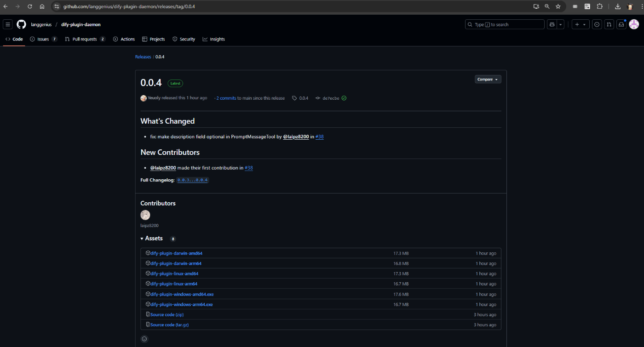The image size is (644, 347).
Task: Click the search input field
Action: (x=504, y=24)
